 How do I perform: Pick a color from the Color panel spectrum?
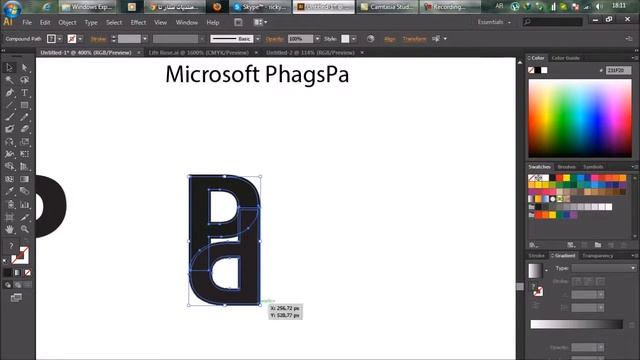(x=580, y=118)
